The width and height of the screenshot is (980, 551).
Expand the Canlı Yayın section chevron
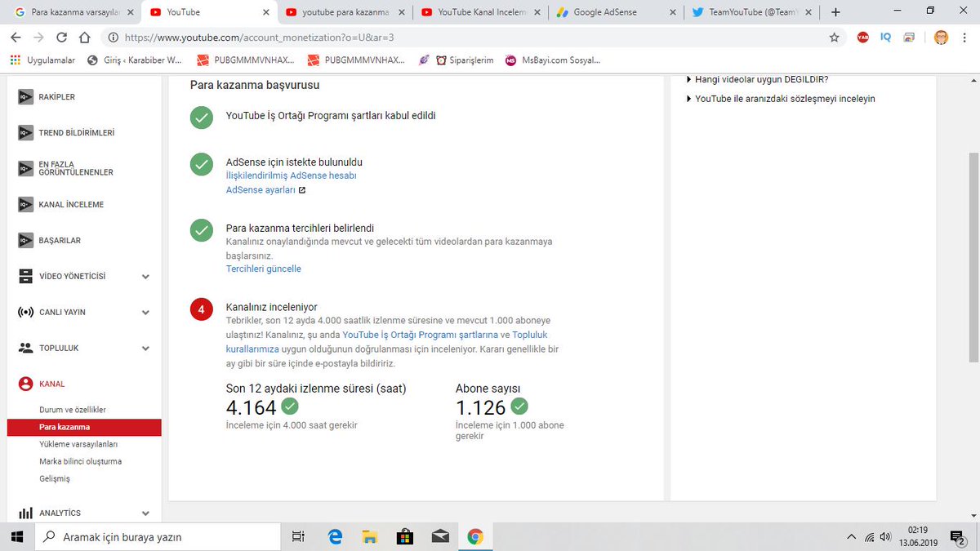coord(145,313)
